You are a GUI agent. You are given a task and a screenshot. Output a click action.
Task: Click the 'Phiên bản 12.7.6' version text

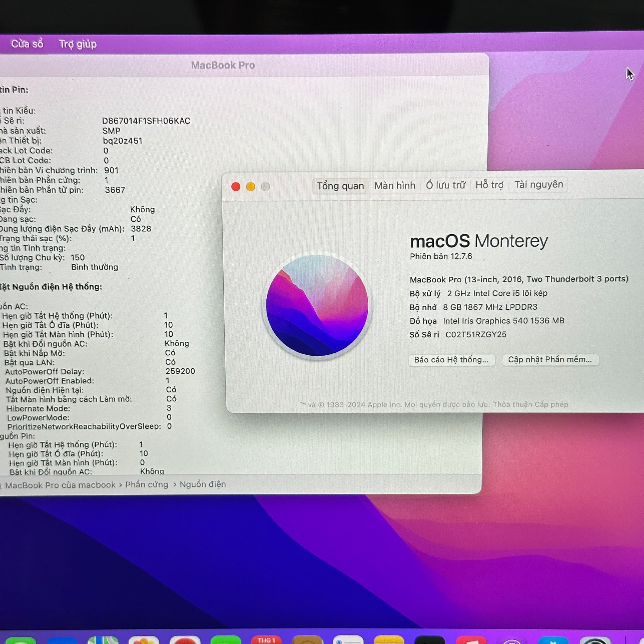click(x=441, y=256)
